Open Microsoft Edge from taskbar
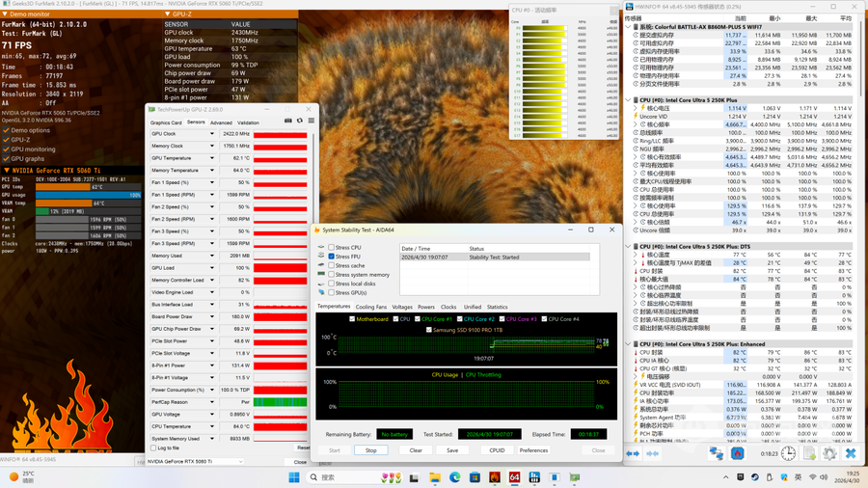This screenshot has width=868, height=488. [454, 477]
